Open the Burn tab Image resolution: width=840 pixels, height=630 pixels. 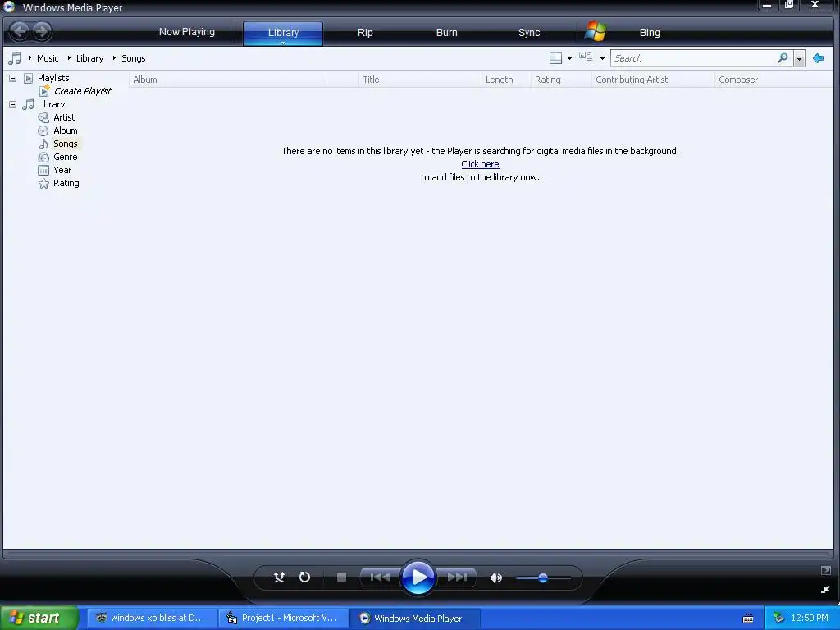pyautogui.click(x=447, y=32)
